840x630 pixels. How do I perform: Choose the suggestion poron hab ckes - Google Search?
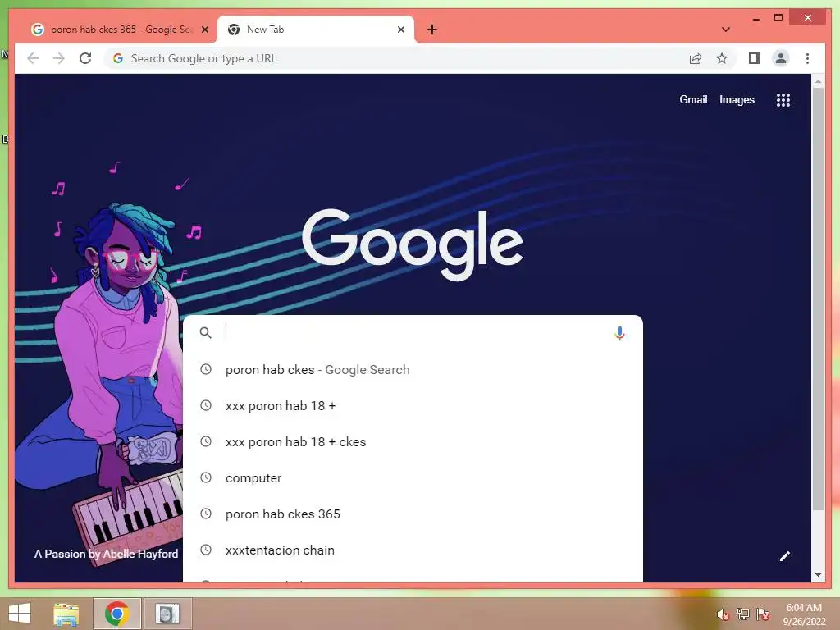[x=413, y=370]
